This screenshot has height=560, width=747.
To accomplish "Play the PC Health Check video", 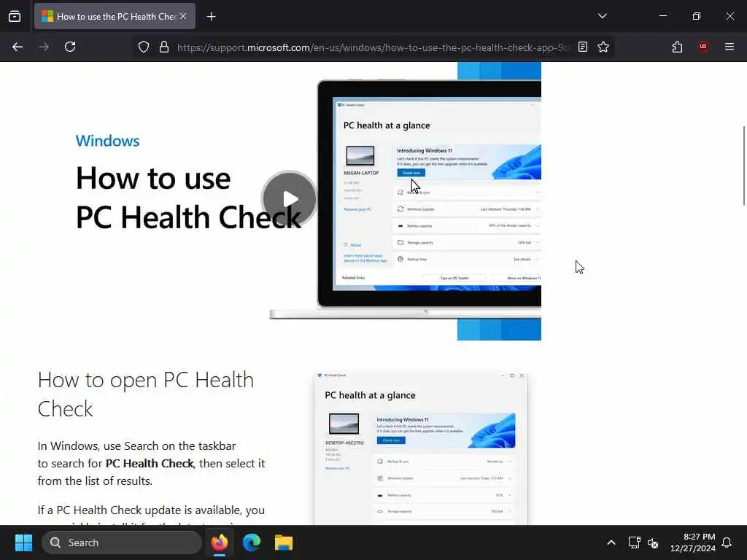I will tap(289, 198).
